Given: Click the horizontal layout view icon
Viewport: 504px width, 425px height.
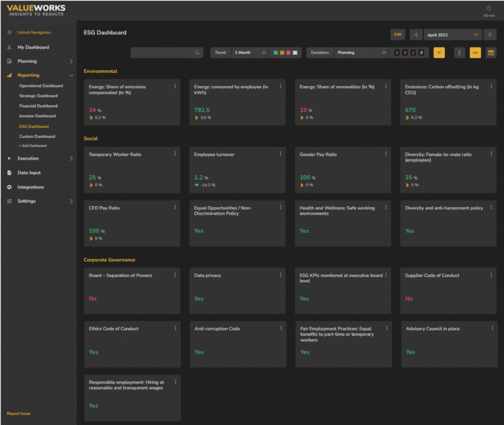Looking at the screenshot, I should click(474, 52).
